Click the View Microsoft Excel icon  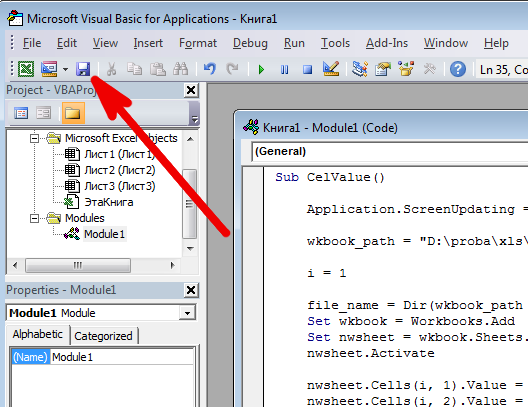(x=26, y=69)
